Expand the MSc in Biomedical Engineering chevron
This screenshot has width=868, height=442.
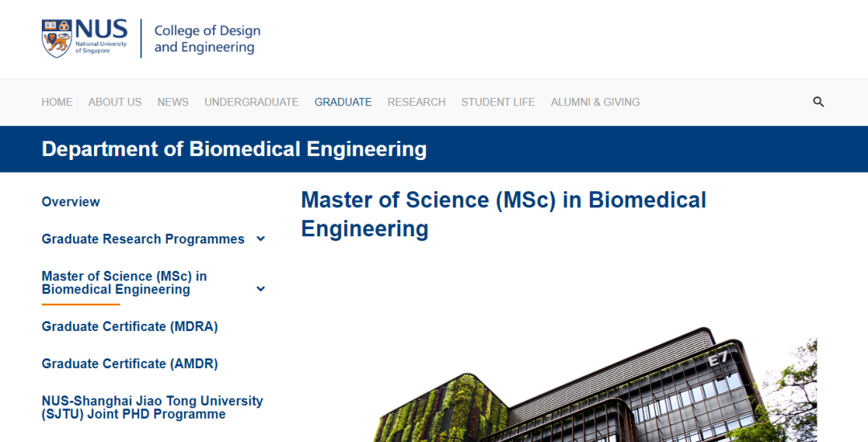point(260,289)
